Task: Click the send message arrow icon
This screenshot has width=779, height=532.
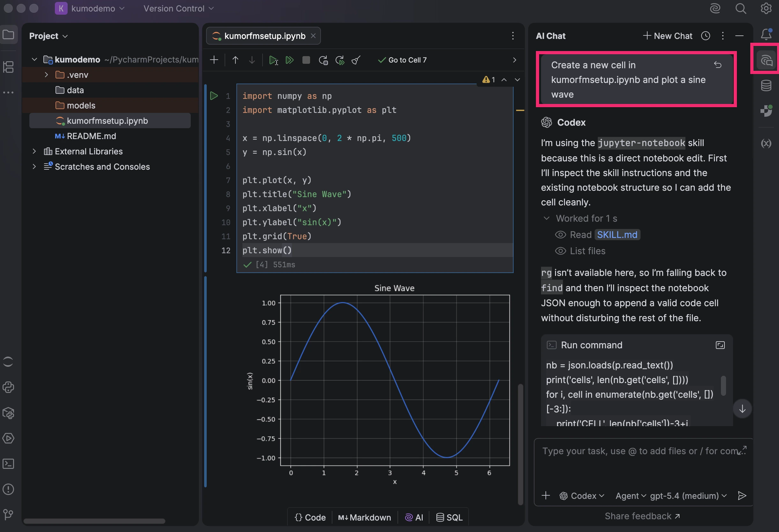Action: 742,495
